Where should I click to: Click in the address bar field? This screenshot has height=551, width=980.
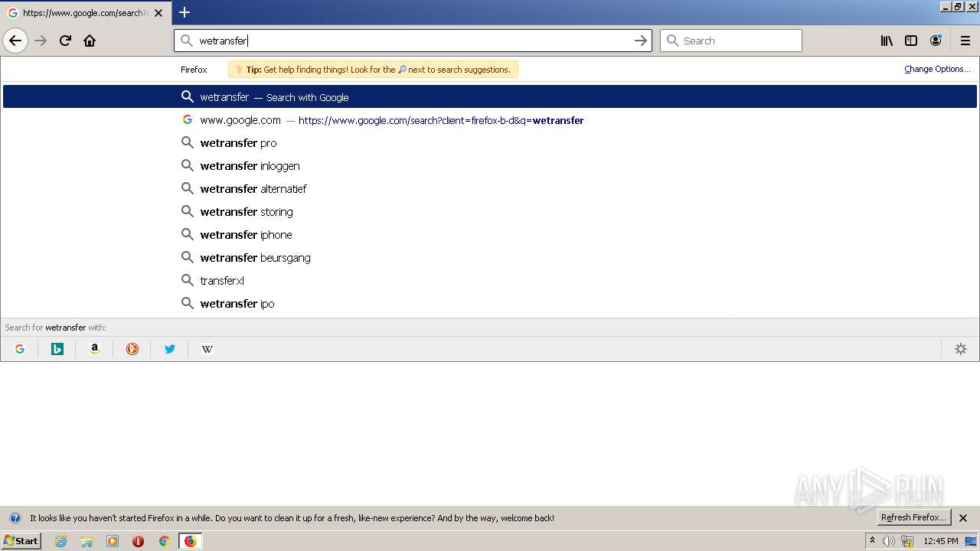pos(413,41)
